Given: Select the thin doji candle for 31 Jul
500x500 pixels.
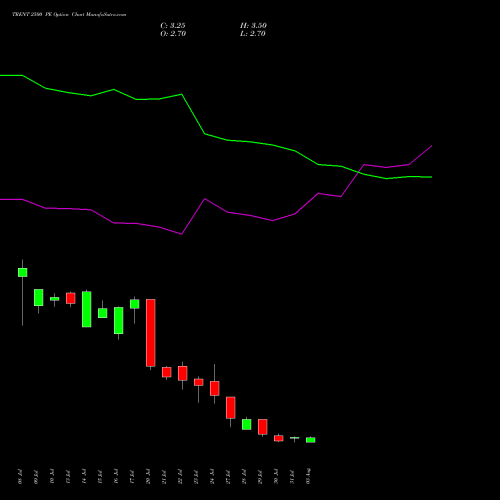Looking at the screenshot, I should pos(295,438).
